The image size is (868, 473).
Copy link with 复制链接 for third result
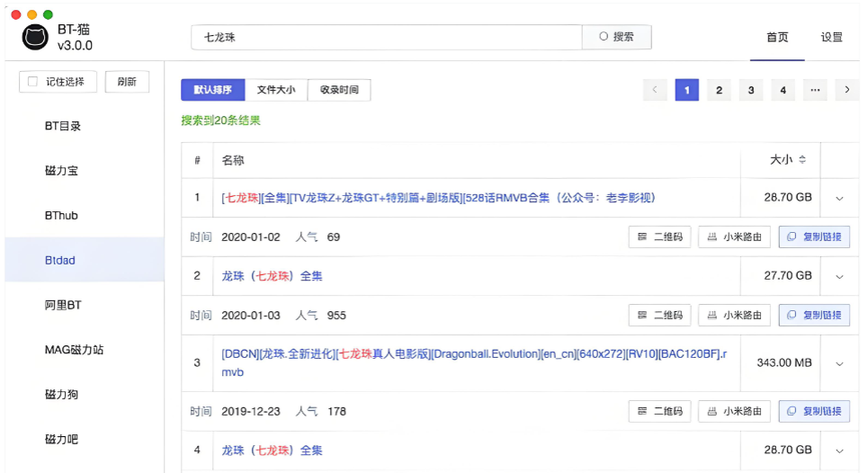[813, 411]
